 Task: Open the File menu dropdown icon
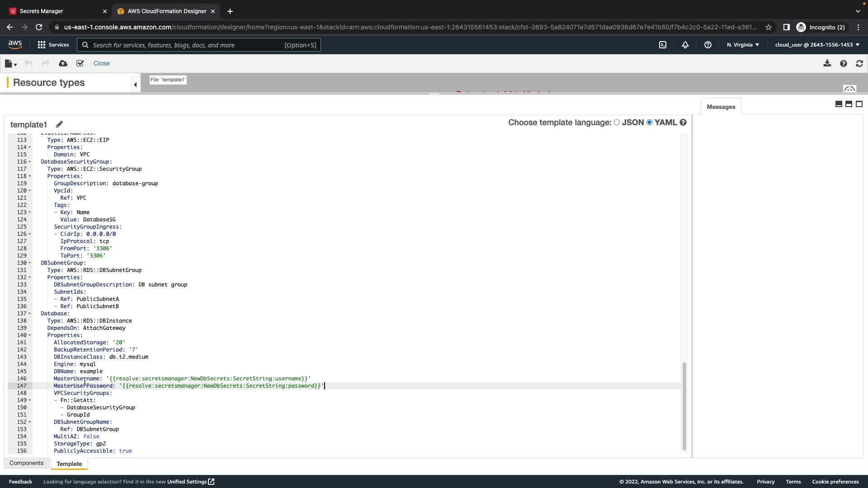click(x=10, y=64)
